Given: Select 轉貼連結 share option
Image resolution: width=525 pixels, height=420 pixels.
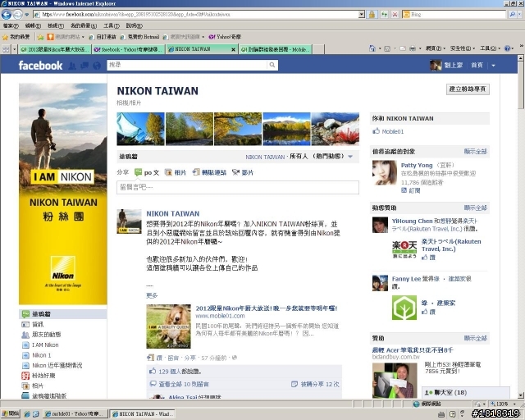Looking at the screenshot, I should pos(210,172).
